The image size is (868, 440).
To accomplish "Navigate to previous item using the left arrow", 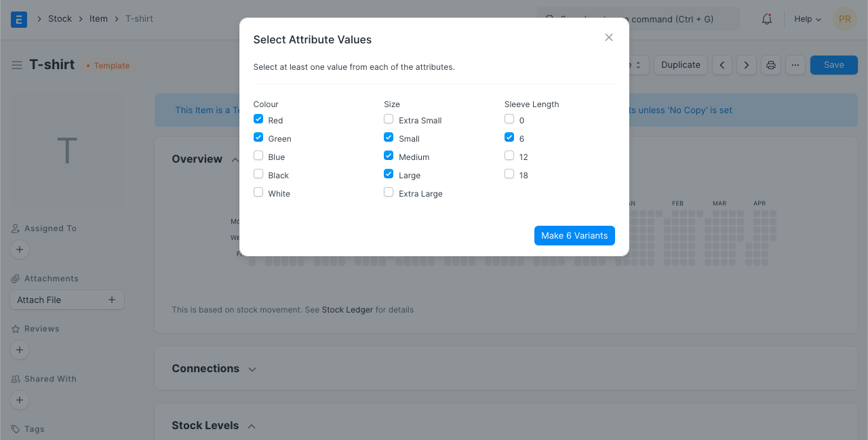I will point(722,64).
